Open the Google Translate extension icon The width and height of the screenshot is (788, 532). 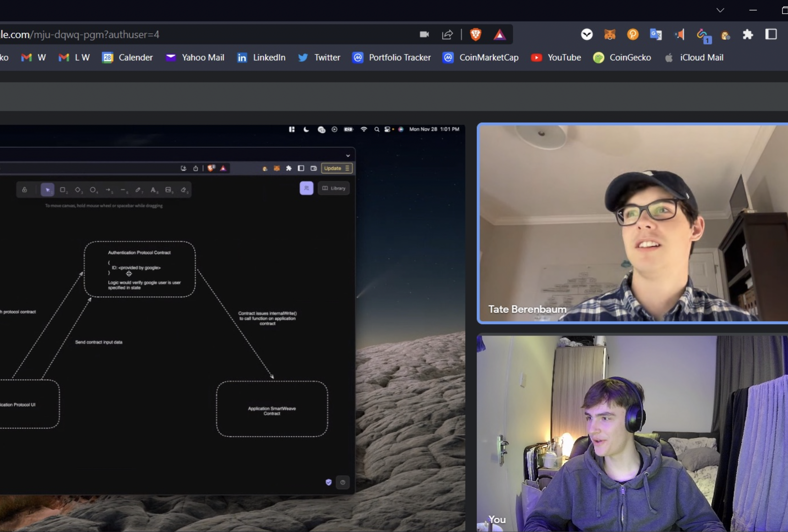point(656,35)
